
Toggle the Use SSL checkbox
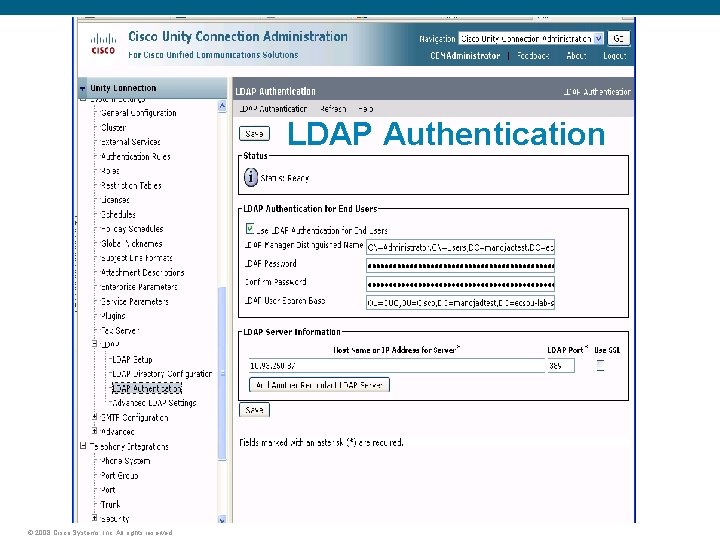tap(600, 366)
